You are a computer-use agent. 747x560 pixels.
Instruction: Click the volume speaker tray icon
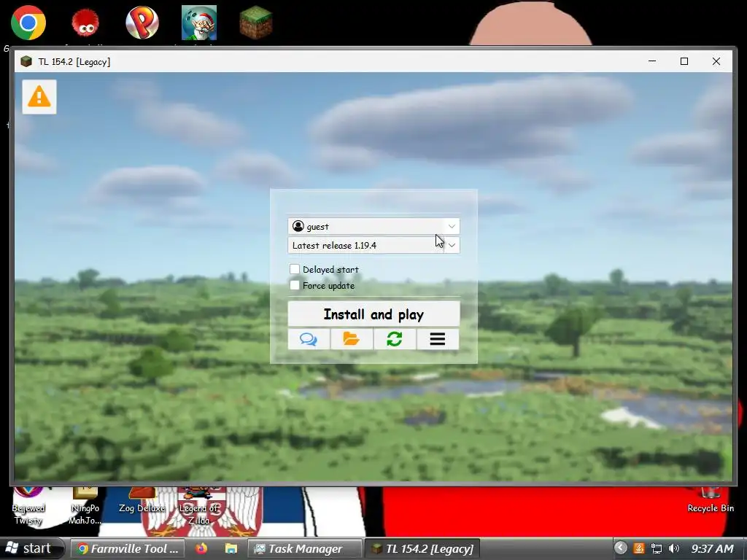(674, 548)
